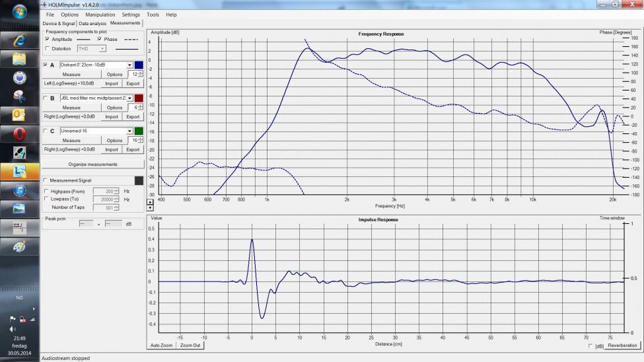Expand measurement C Unnamed-16 dropdown
644x362 pixels.
(x=129, y=131)
